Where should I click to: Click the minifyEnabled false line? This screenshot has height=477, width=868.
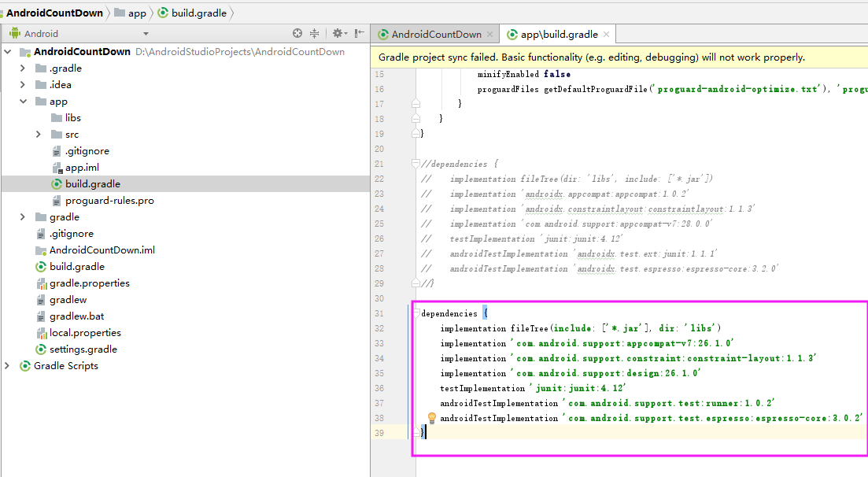click(x=523, y=74)
